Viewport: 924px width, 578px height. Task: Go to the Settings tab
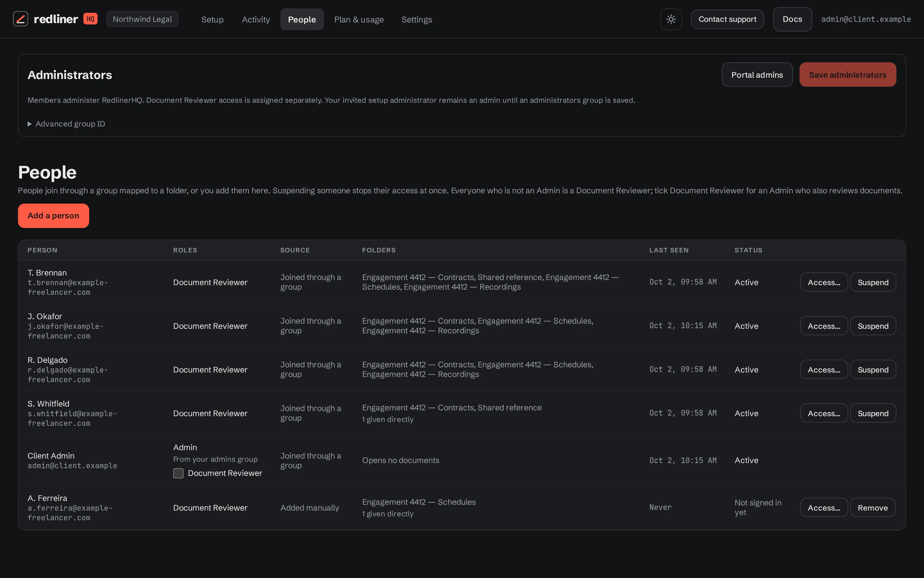(x=416, y=20)
